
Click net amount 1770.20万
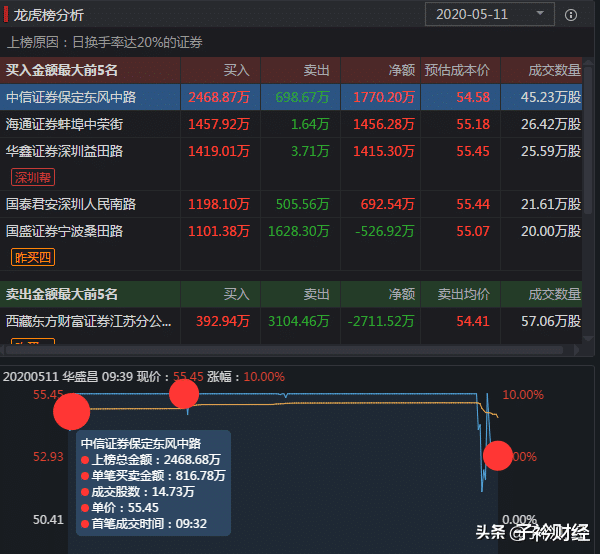tap(384, 97)
